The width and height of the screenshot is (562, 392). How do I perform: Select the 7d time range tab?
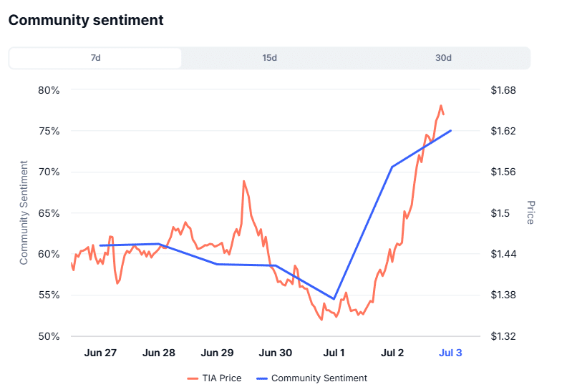point(95,58)
